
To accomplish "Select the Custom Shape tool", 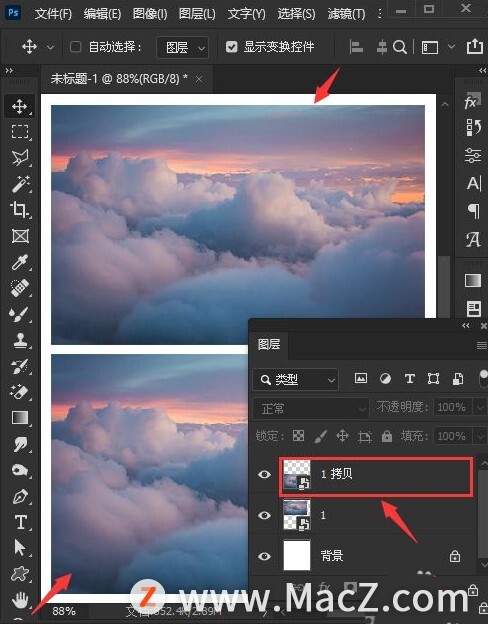I will click(x=20, y=574).
